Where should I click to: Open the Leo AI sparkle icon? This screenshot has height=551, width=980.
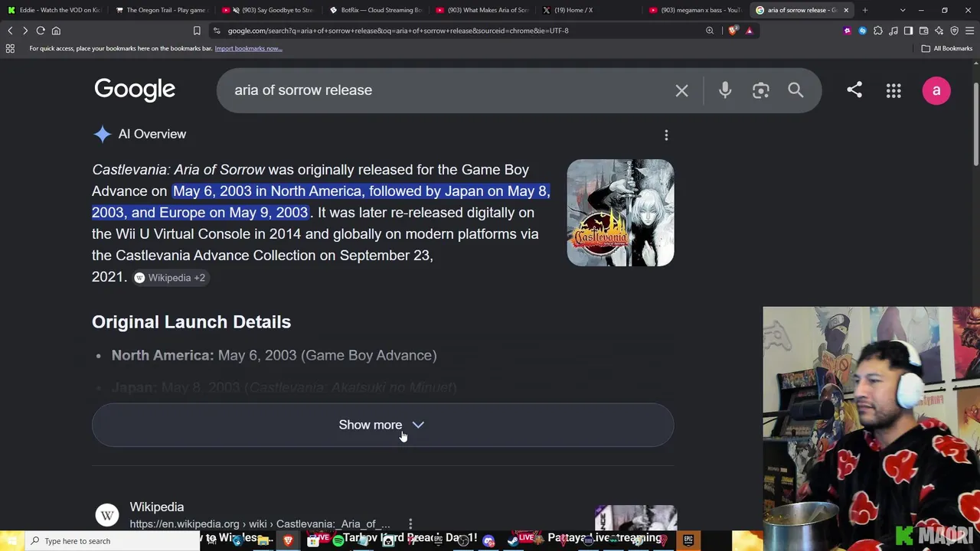coord(939,31)
